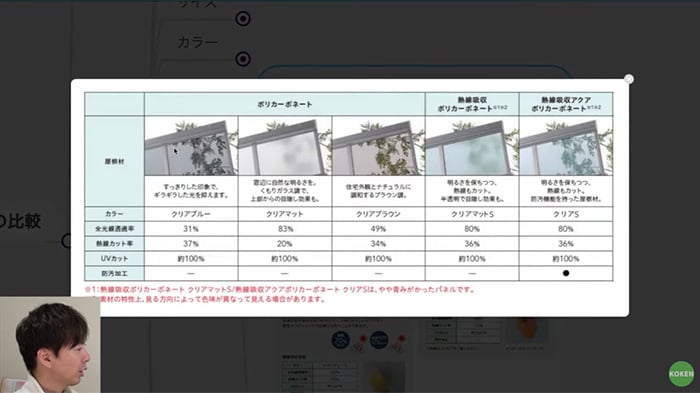
Task: Click the カラー text label
Action: point(197,42)
